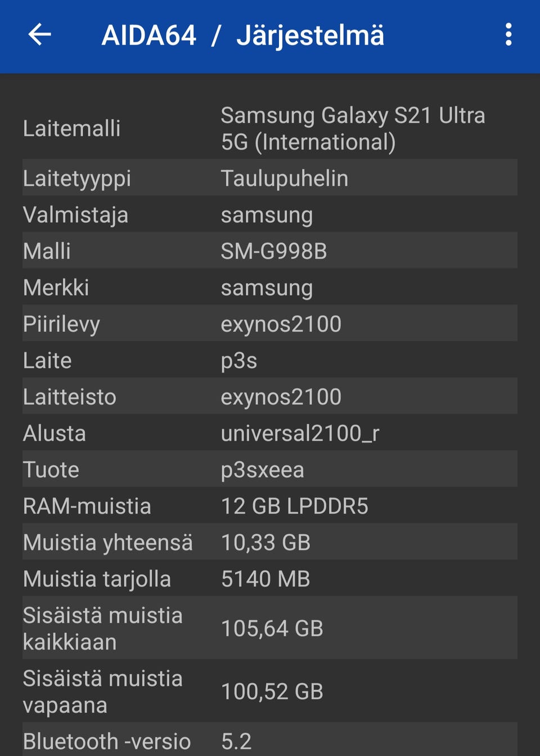
Task: Tap the Laitteisto row
Action: click(x=270, y=397)
